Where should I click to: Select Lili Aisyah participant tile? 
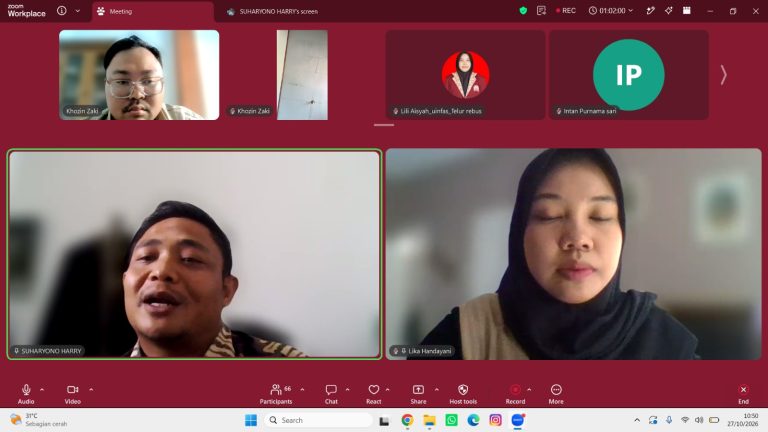[465, 75]
